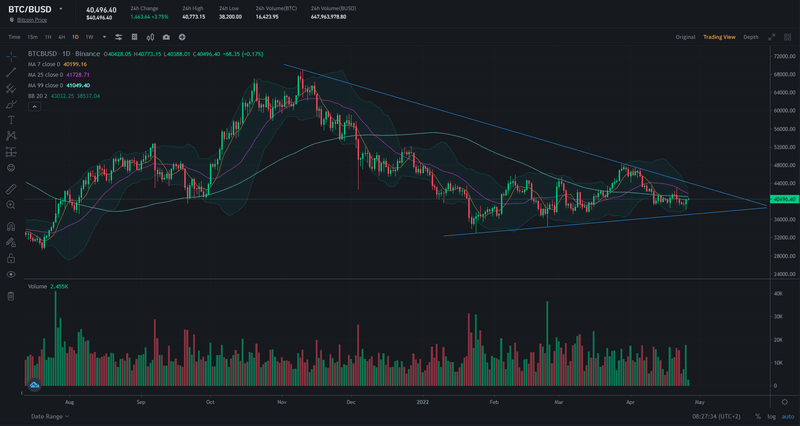The height and width of the screenshot is (426, 800).
Task: Activate the zoom in tool
Action: click(x=11, y=205)
